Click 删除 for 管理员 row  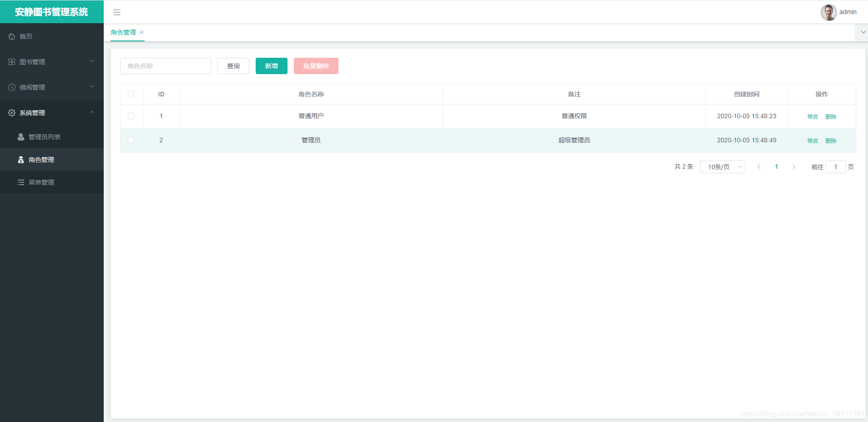(831, 141)
